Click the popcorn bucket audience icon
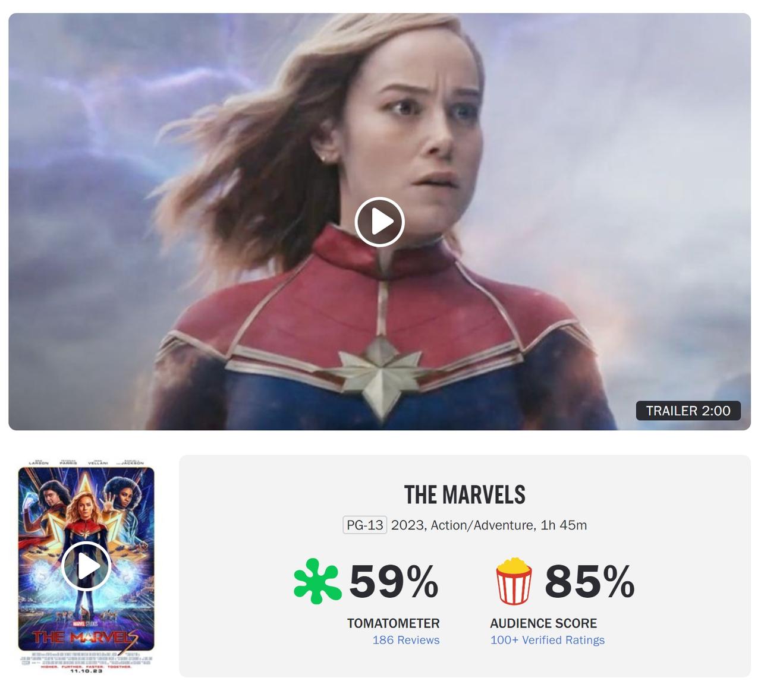 coord(514,581)
